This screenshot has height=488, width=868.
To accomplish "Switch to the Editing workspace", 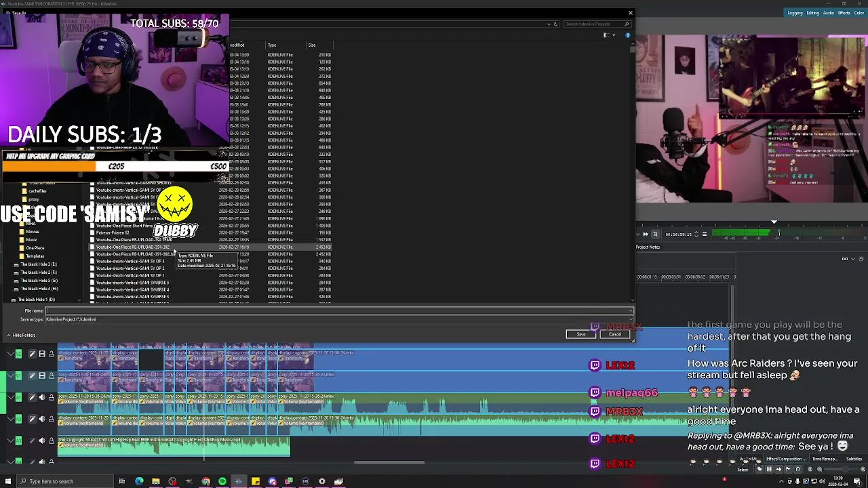I will [x=812, y=13].
